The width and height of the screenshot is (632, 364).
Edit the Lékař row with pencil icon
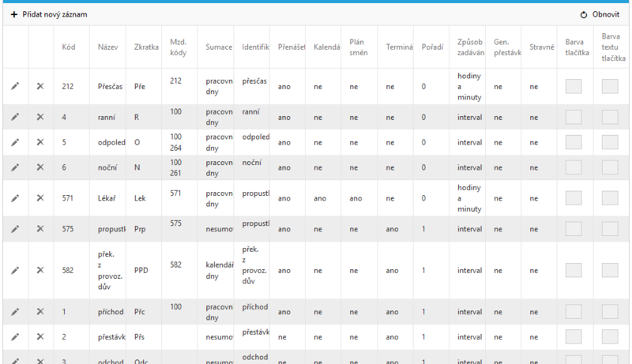[15, 198]
